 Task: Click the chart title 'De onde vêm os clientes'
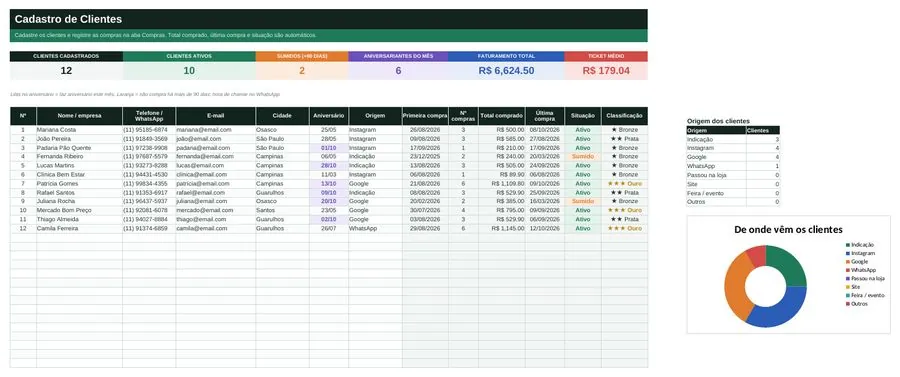pos(788,230)
